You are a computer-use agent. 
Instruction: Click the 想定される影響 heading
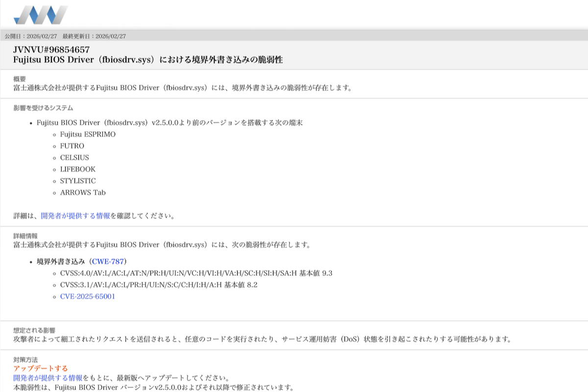(x=34, y=331)
